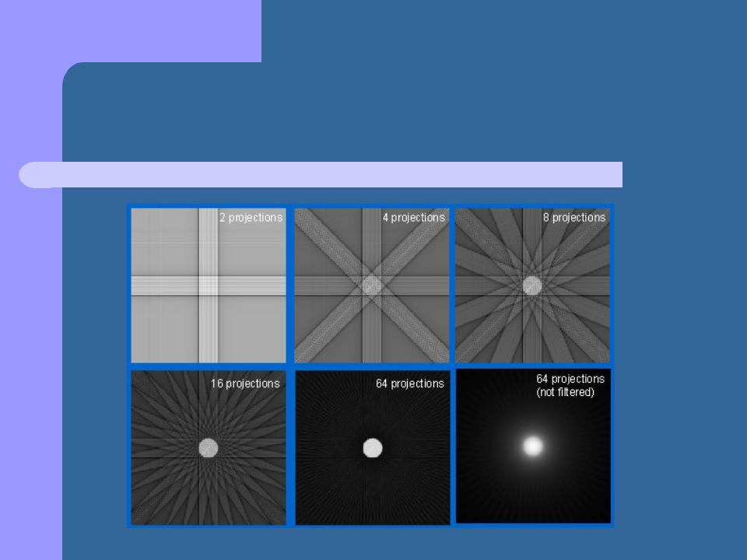Select the 2 projections reconstruction image

coord(209,285)
